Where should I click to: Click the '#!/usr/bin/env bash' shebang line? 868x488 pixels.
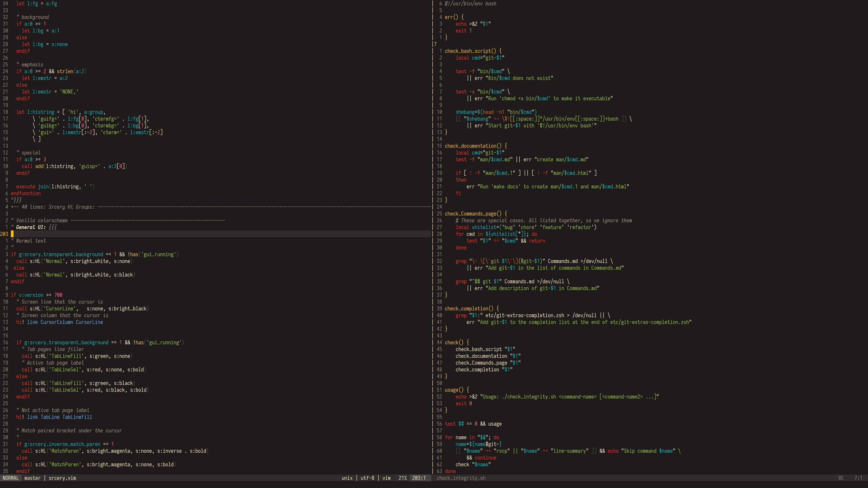pos(470,4)
